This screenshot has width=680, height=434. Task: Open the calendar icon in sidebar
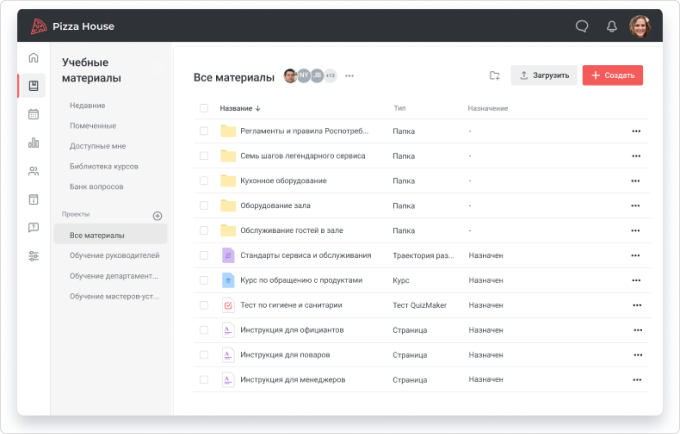[33, 114]
